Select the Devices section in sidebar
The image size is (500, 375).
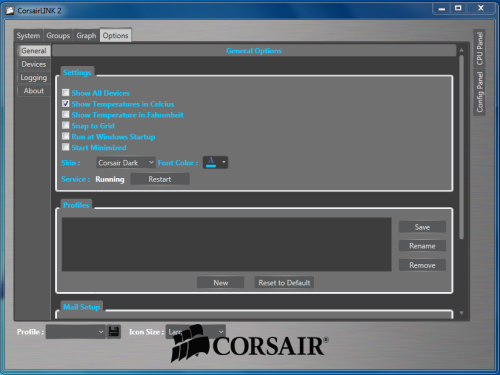coord(34,64)
